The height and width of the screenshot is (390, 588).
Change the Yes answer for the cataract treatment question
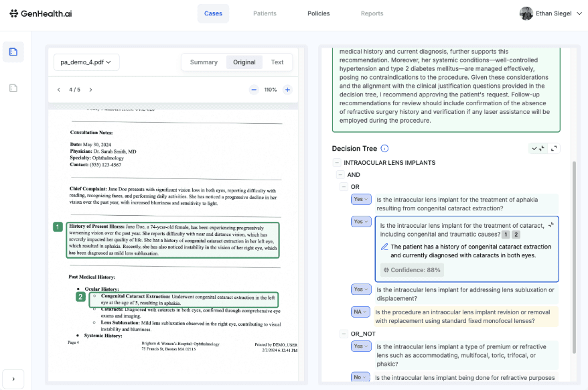361,222
